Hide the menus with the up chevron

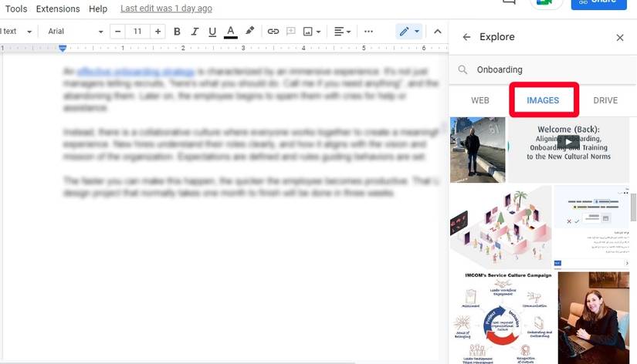pos(437,32)
